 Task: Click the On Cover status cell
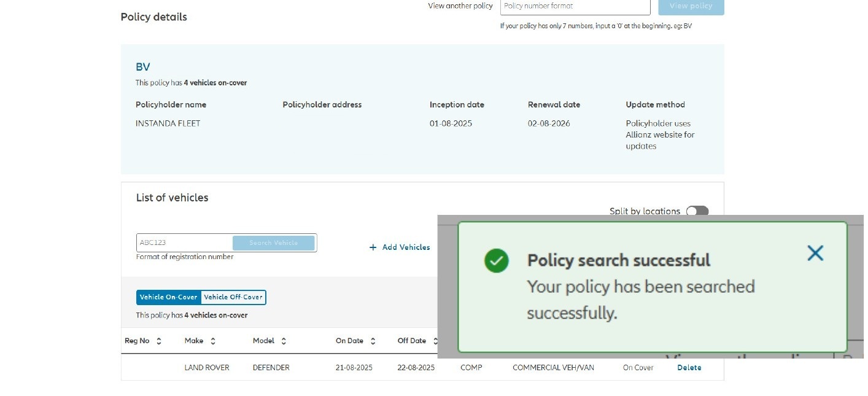(x=638, y=368)
